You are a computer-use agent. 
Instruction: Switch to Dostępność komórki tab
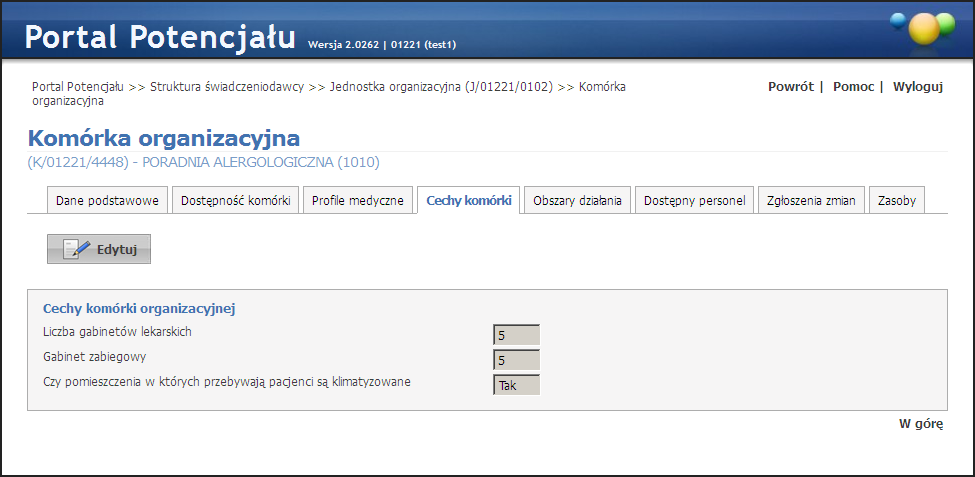pyautogui.click(x=235, y=201)
